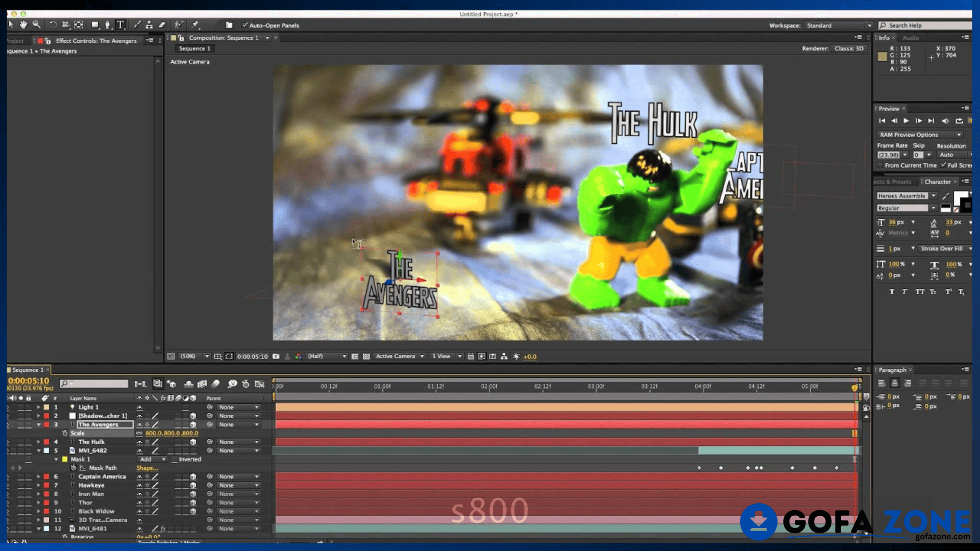
Task: Open the Heroes Assemble font dropdown
Action: [x=906, y=196]
